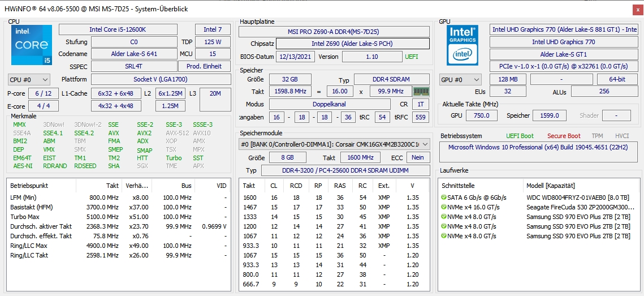Click the Turbo feature label
The width and height of the screenshot is (644, 296).
point(174,158)
